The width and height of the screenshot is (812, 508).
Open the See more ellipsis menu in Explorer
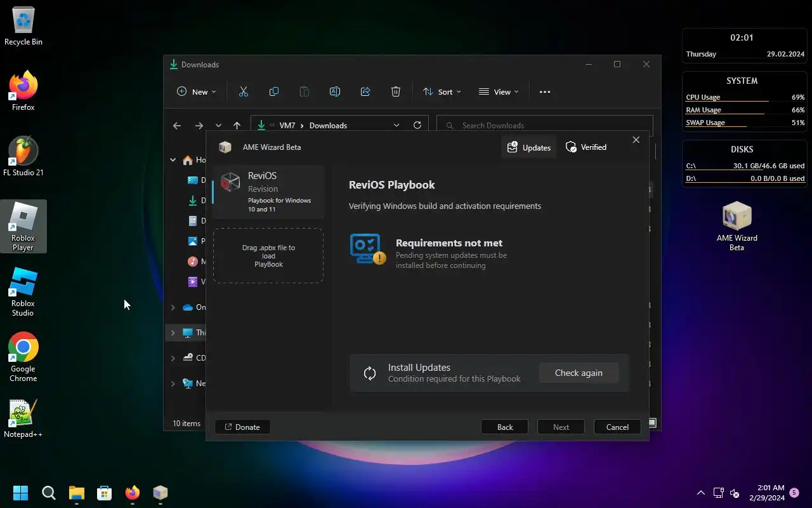click(545, 91)
